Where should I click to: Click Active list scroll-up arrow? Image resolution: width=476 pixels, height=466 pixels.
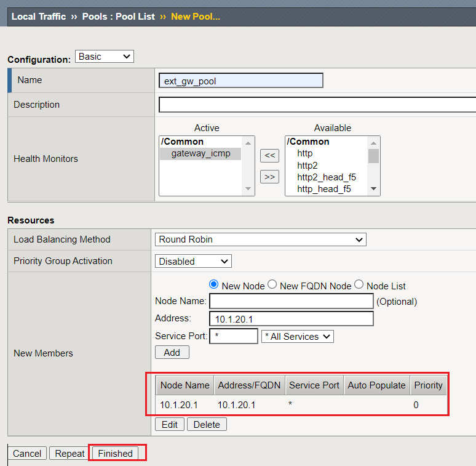[248, 143]
